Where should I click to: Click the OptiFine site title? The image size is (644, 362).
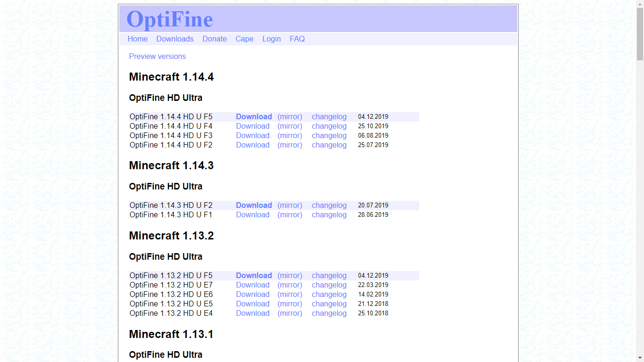pyautogui.click(x=170, y=19)
